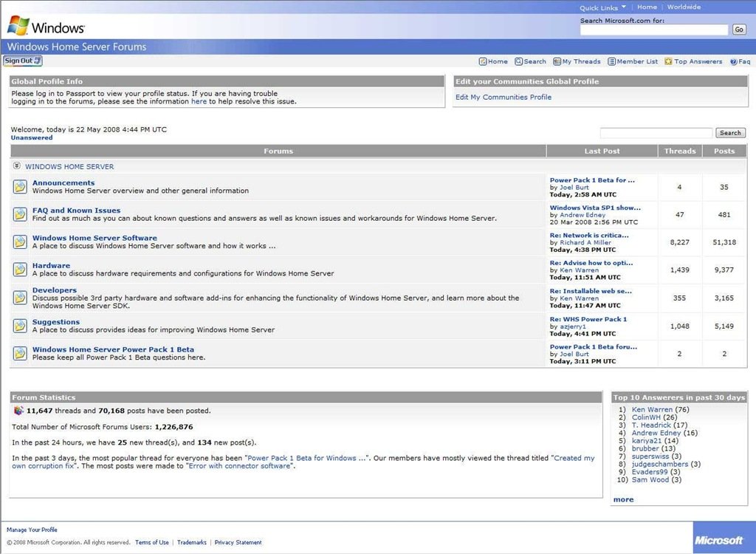
Task: Open the Member List page
Action: [637, 61]
